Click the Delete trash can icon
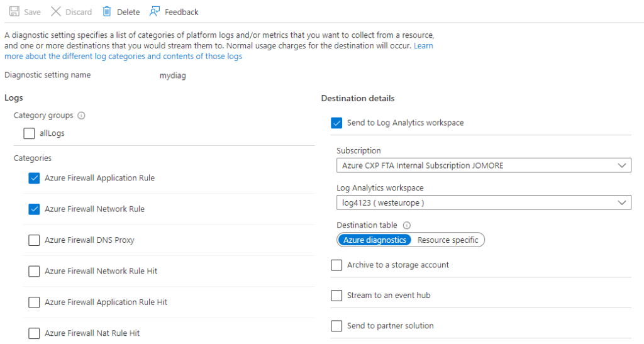The height and width of the screenshot is (344, 644). point(107,12)
